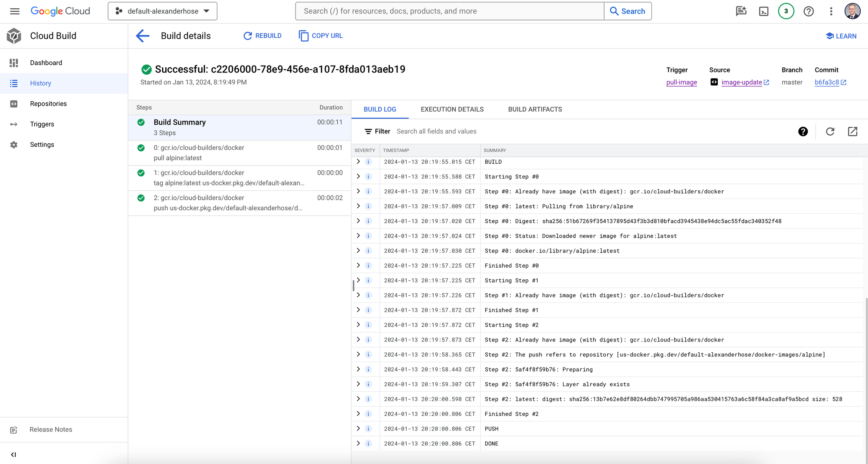Click the LEARN button

pyautogui.click(x=841, y=36)
